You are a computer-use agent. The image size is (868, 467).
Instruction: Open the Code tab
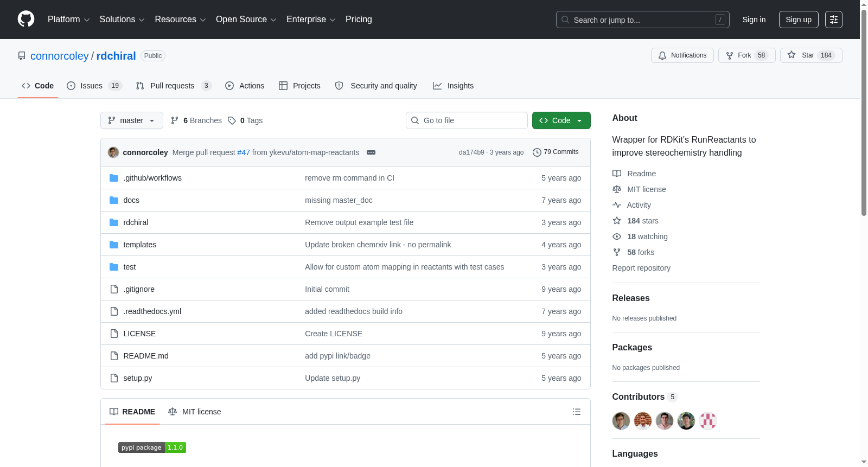(38, 86)
